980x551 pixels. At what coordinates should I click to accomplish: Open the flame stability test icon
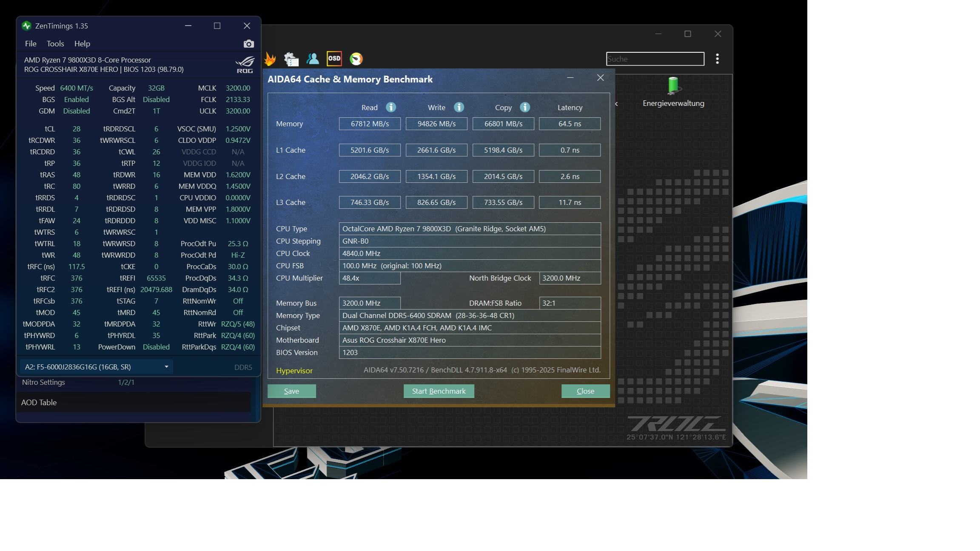pyautogui.click(x=270, y=59)
